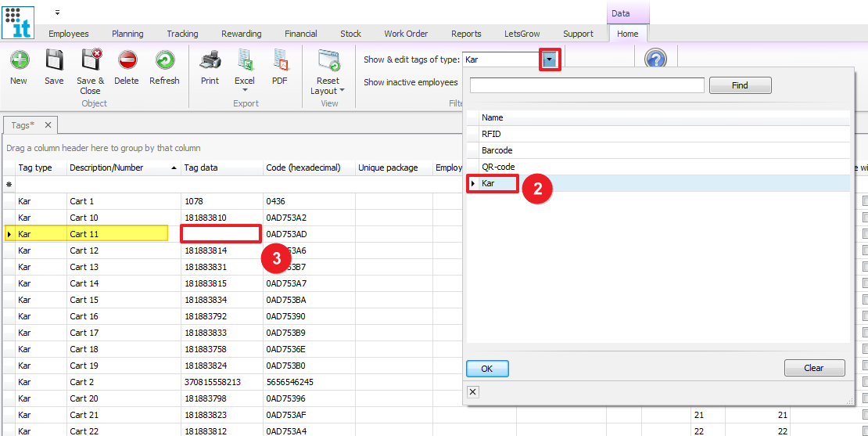Image resolution: width=868 pixels, height=436 pixels.
Task: Click the Cart 19 row checkbox
Action: pyautogui.click(x=865, y=366)
